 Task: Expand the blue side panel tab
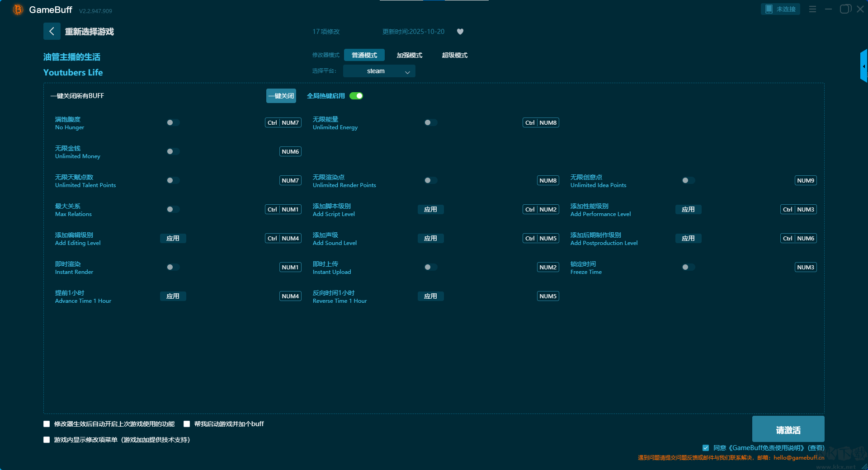click(864, 66)
